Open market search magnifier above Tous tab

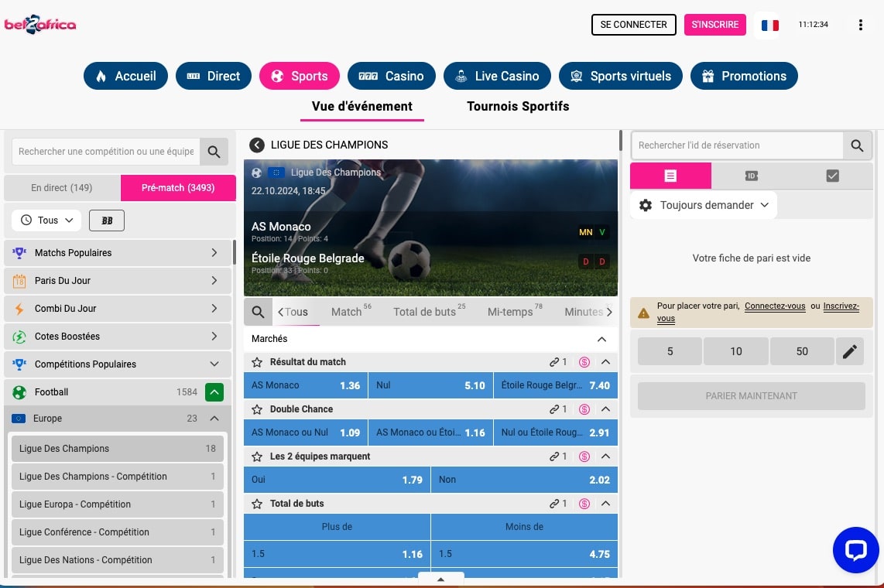coord(259,311)
